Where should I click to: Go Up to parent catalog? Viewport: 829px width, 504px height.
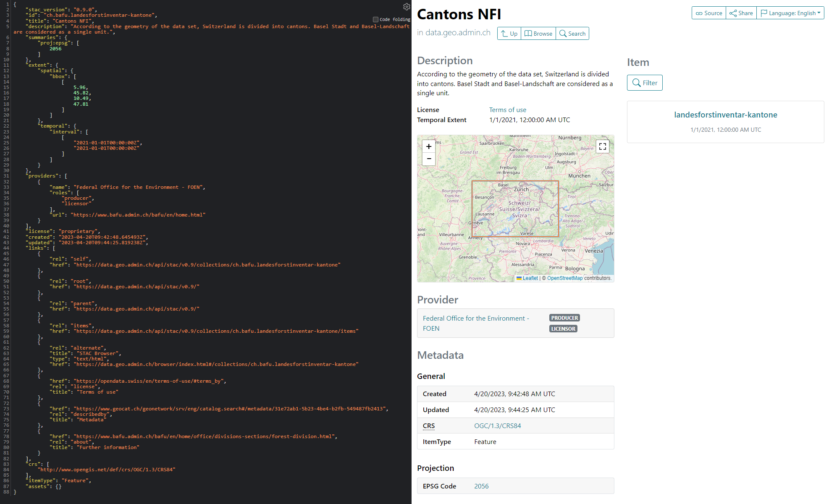point(509,34)
